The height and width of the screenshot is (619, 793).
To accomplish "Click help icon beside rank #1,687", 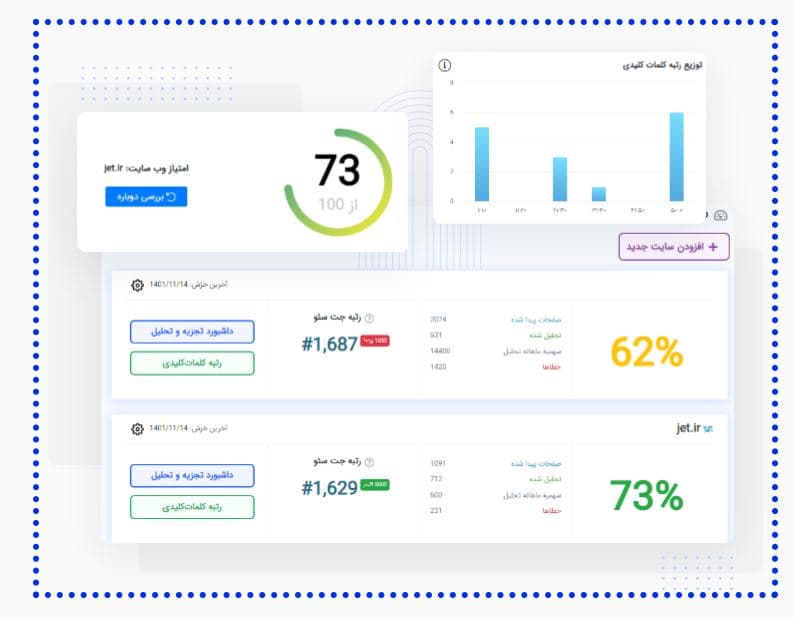I will [x=368, y=318].
